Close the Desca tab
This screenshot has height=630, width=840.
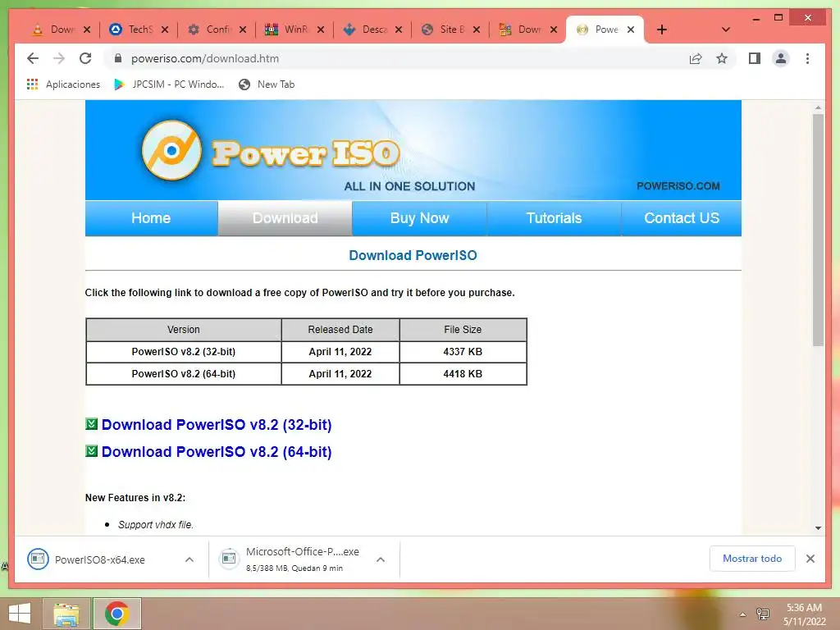pos(399,30)
